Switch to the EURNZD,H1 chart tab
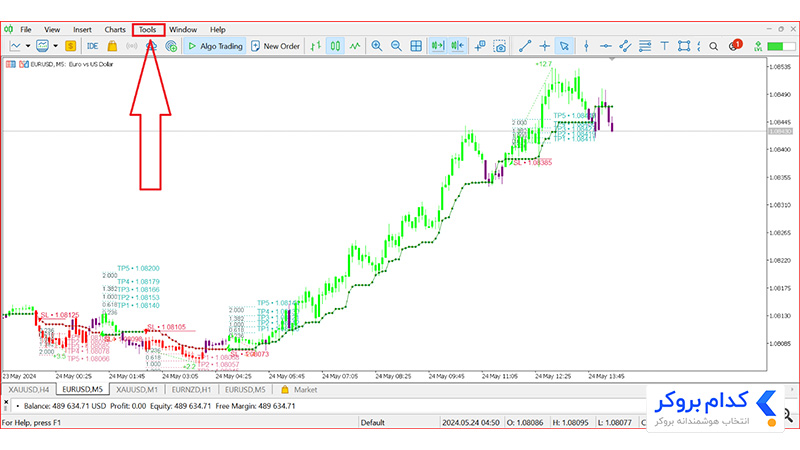This screenshot has height=450, width=800. click(x=191, y=389)
